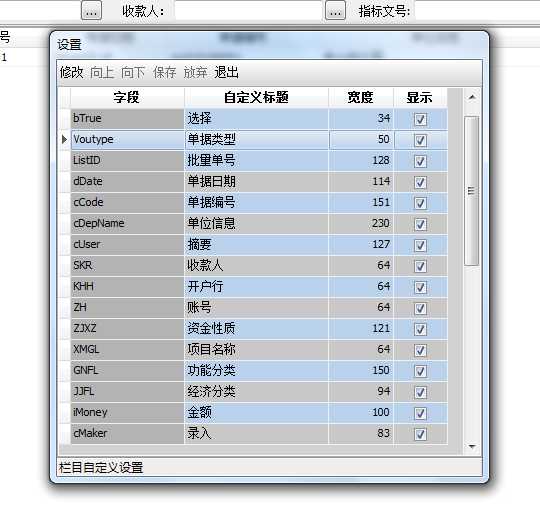Click width value 230 for cDepName
The height and width of the screenshot is (507, 540).
coord(361,224)
